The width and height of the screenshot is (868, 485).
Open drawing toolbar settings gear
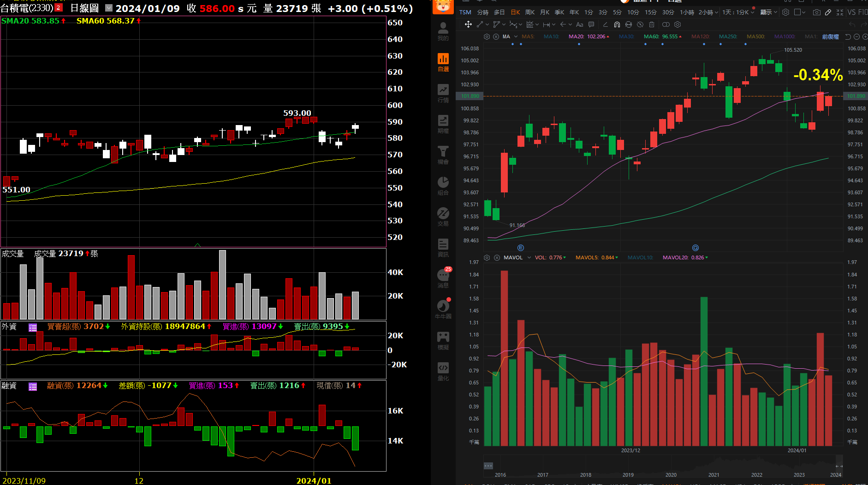click(678, 24)
